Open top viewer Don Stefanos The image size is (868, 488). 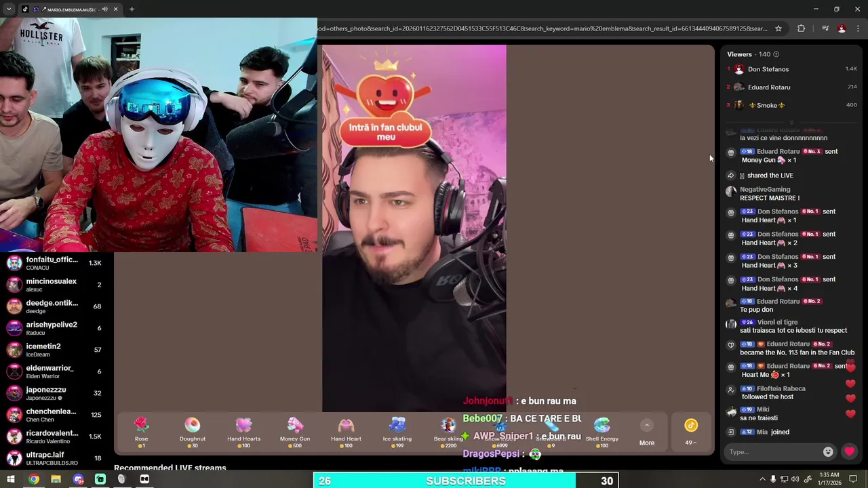791,69
